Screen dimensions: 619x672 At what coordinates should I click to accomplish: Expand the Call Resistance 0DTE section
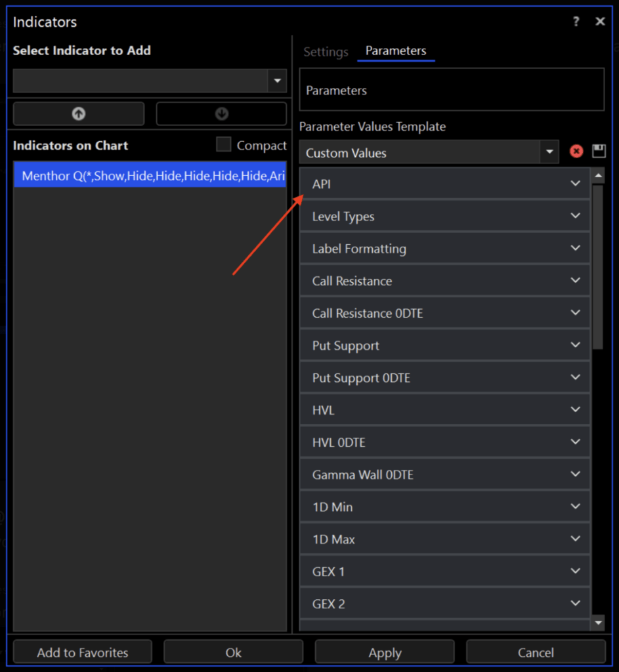(444, 313)
